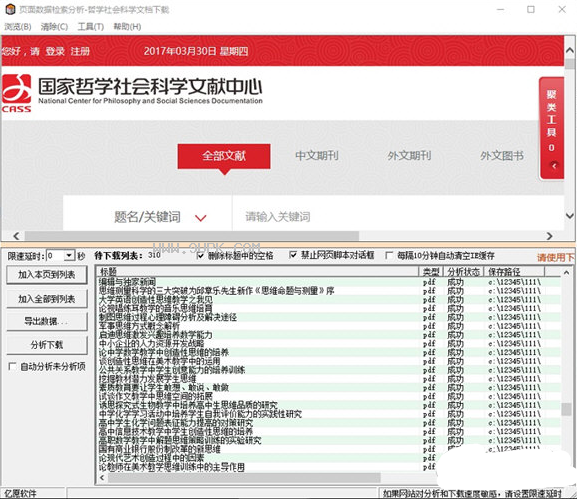
Task: Sort the list by the 类型 column header
Action: pos(432,272)
